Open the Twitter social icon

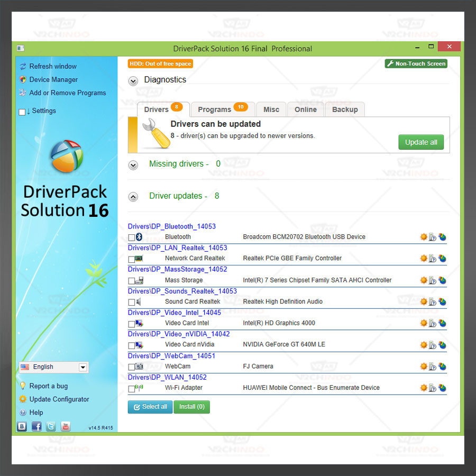point(51,426)
